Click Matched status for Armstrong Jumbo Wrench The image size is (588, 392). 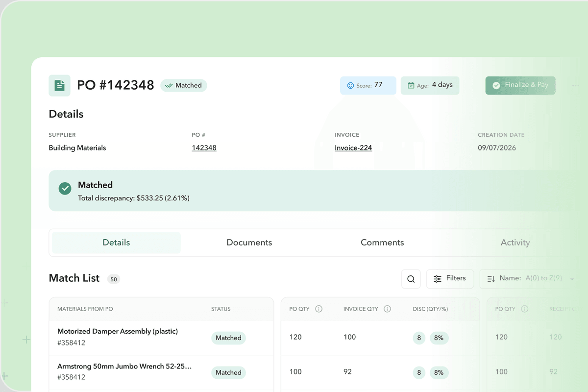228,372
